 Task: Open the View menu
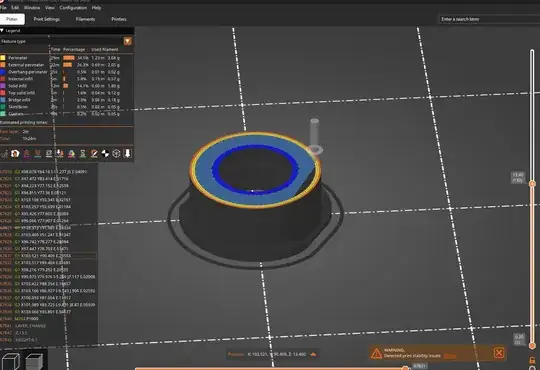click(x=50, y=8)
